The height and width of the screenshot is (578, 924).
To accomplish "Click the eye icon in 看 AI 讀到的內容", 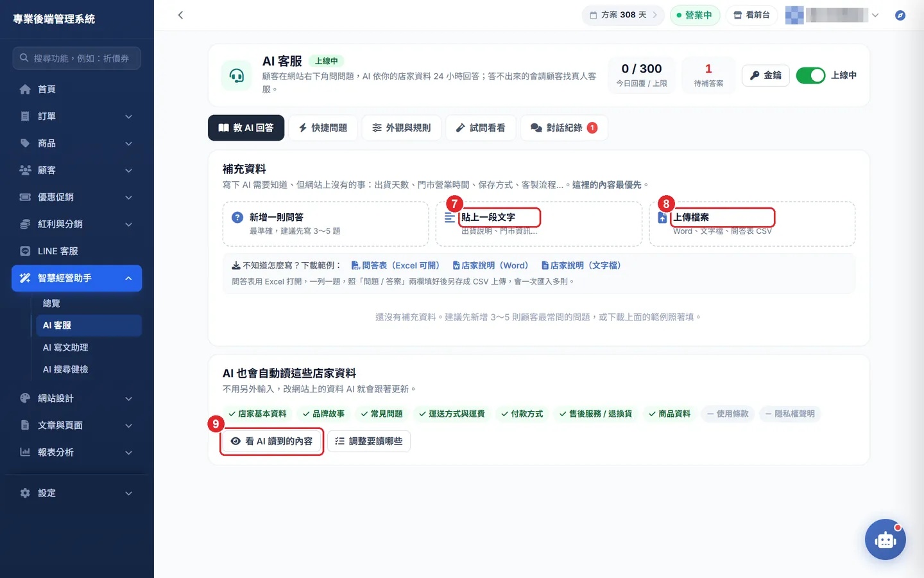I will click(x=235, y=441).
